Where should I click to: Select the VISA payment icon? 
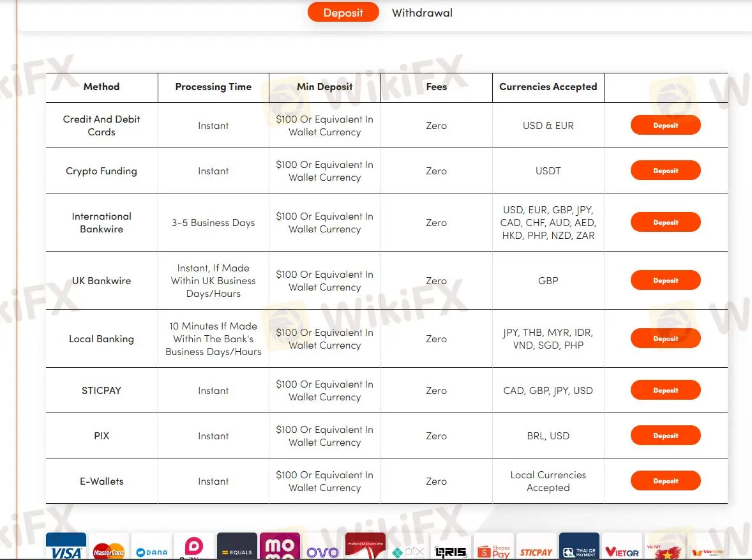(x=66, y=547)
